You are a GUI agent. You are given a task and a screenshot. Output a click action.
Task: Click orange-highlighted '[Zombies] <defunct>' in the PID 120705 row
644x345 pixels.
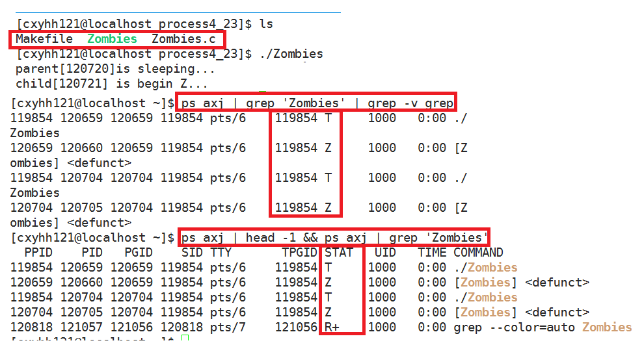tap(522, 312)
